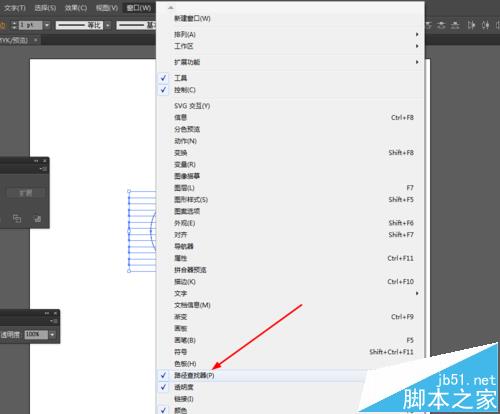Click the Pathfinder minus back icon
Screen dimensions: 500x414
click(x=37, y=219)
